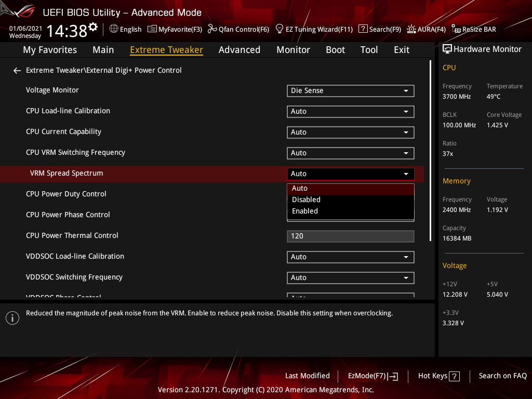Screen dimensions: 532x399
Task: Select the Extreme Tweaker tab
Action: [x=167, y=50]
